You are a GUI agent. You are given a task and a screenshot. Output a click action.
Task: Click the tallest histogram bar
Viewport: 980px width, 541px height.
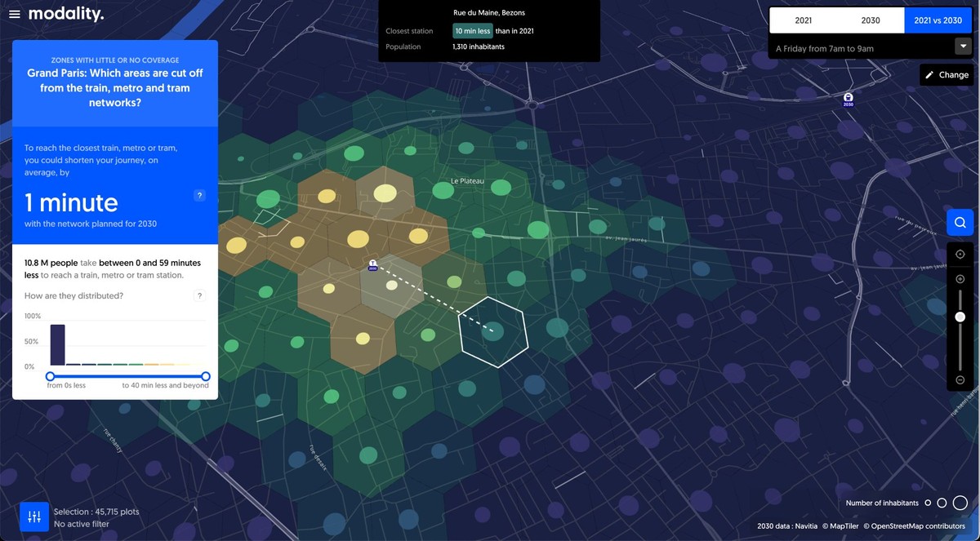pyautogui.click(x=57, y=344)
